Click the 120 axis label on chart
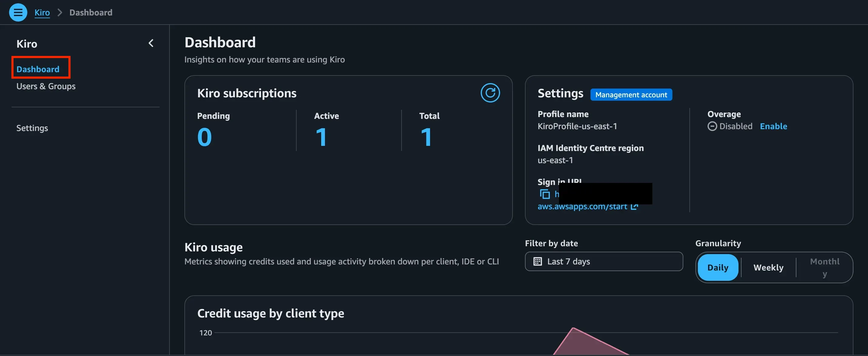 206,333
